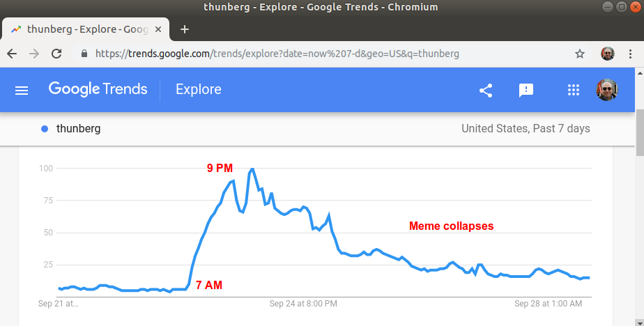This screenshot has height=326, width=644.
Task: Click the page vertical scrollbar thumb
Action: pyautogui.click(x=640, y=132)
